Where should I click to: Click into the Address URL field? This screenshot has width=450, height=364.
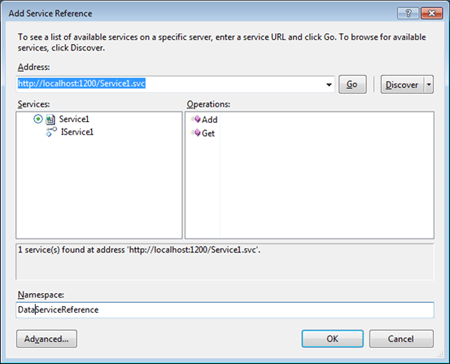pos(170,84)
